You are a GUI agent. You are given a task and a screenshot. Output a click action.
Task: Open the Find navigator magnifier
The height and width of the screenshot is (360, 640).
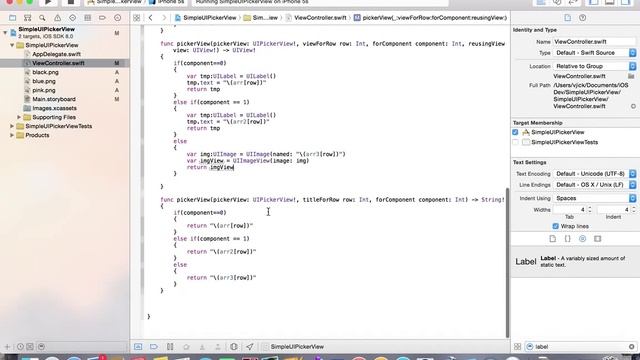pyautogui.click(x=42, y=18)
